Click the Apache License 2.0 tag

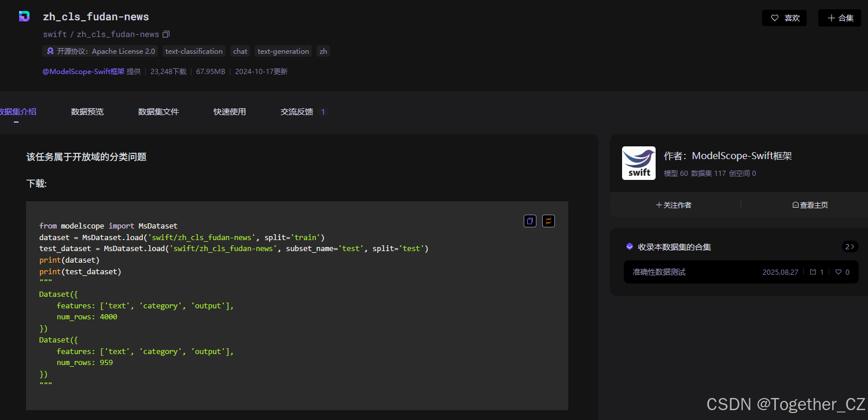[x=100, y=51]
